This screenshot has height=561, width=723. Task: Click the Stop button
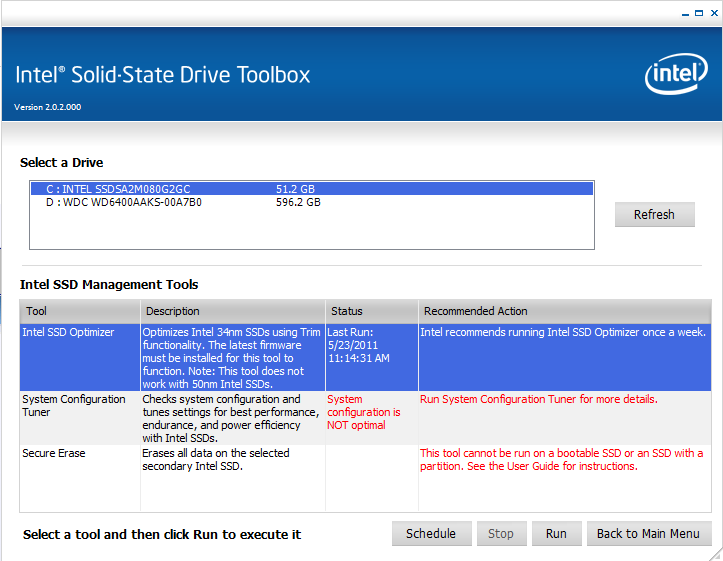coord(501,534)
